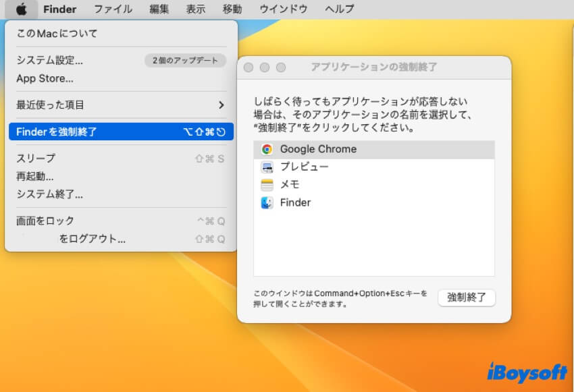Open the ウインドウ menu

284,9
